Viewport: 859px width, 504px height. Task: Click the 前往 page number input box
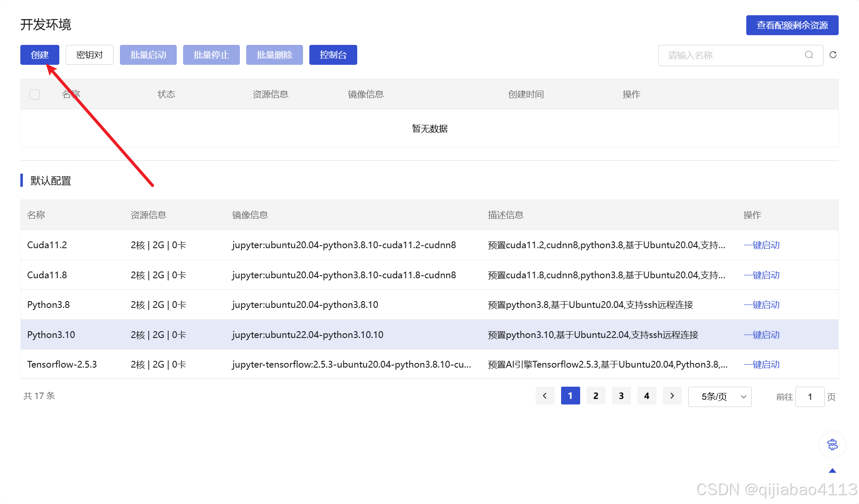click(809, 397)
